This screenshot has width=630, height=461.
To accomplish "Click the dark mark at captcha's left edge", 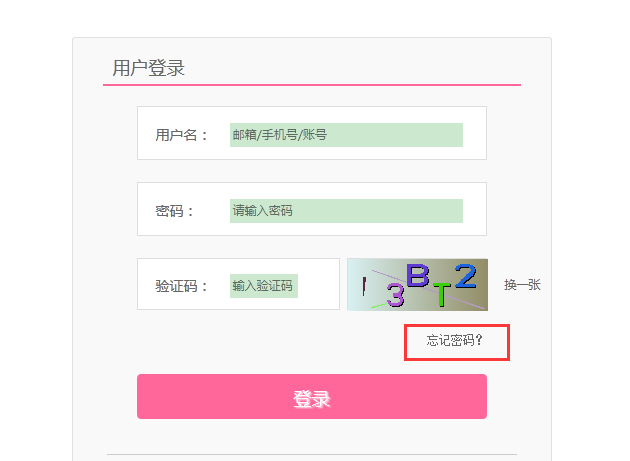I will point(364,287).
